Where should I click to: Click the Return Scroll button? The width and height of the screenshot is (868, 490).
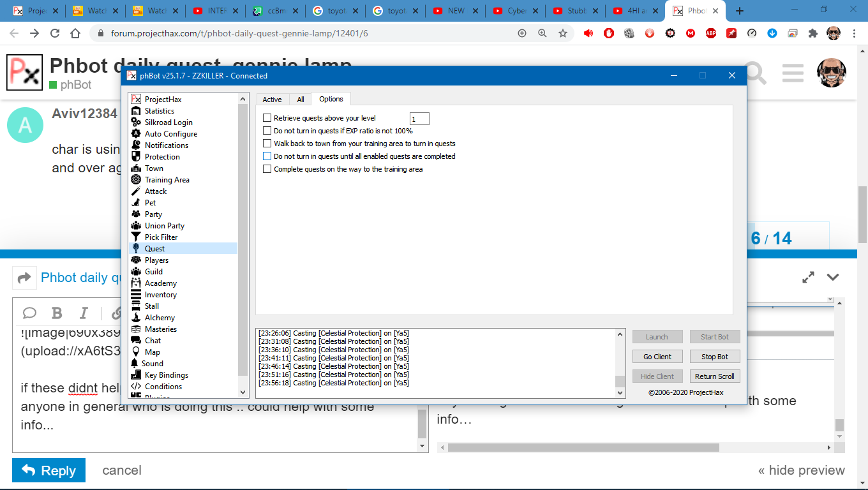pyautogui.click(x=714, y=376)
